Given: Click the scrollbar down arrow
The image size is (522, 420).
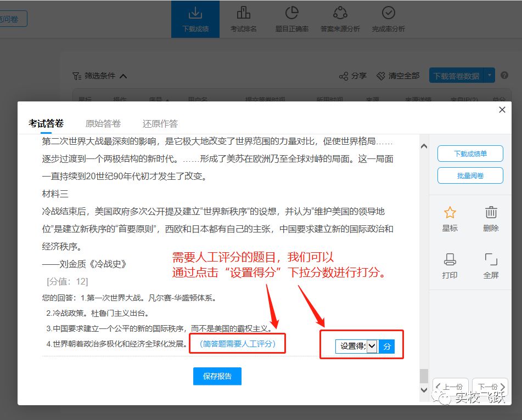Looking at the screenshot, I should (x=423, y=390).
